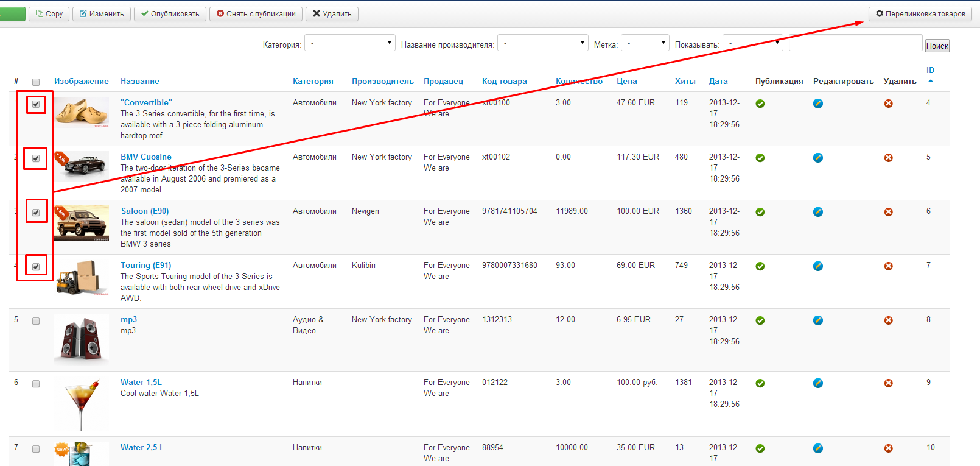This screenshot has width=980, height=466.
Task: Toggle publication status icon for Water 1,5L
Action: pos(760,383)
